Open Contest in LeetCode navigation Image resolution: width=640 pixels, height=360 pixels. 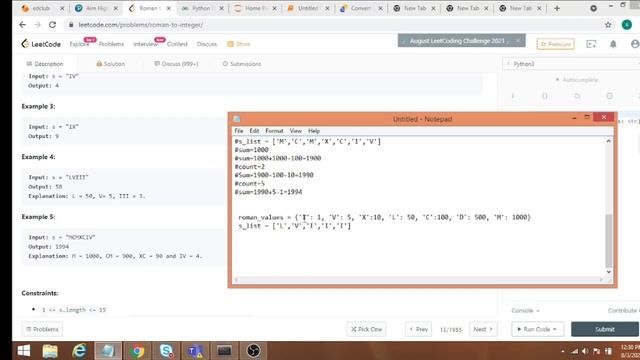pyautogui.click(x=177, y=44)
